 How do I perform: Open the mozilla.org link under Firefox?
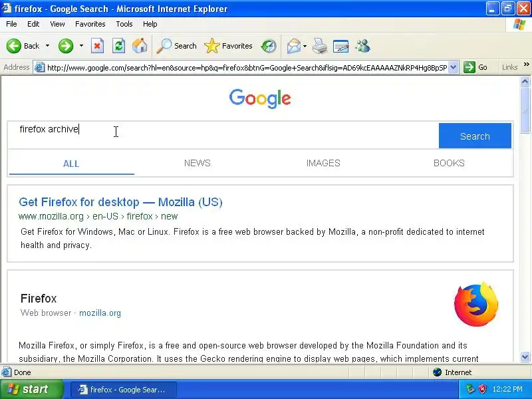[100, 313]
